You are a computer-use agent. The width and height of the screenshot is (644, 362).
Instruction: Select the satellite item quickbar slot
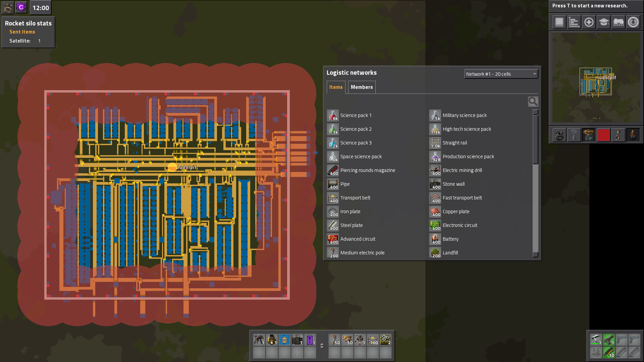(360, 340)
